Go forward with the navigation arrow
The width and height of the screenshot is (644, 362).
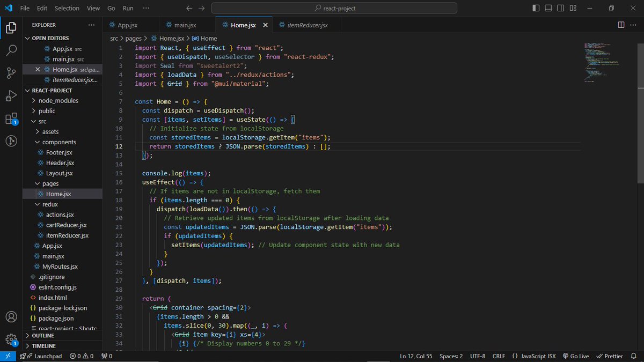201,8
